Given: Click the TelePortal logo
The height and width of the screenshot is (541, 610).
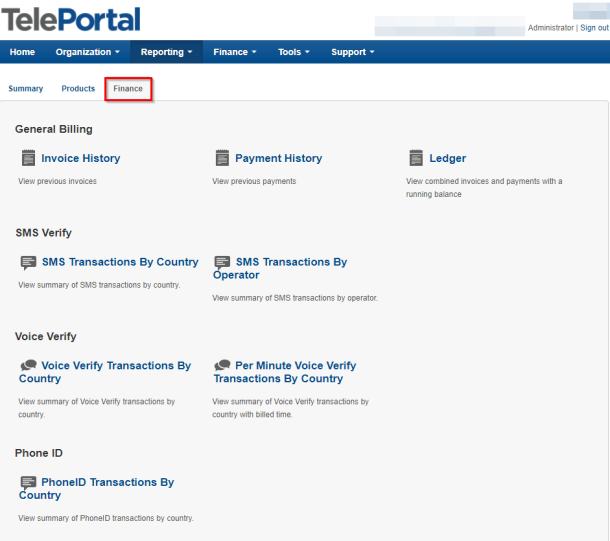Looking at the screenshot, I should click(x=71, y=19).
